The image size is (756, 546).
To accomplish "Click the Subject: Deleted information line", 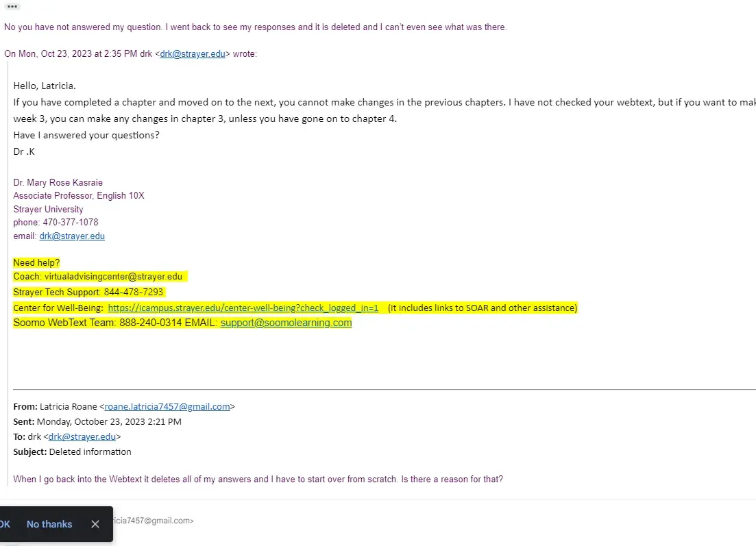I will (73, 452).
